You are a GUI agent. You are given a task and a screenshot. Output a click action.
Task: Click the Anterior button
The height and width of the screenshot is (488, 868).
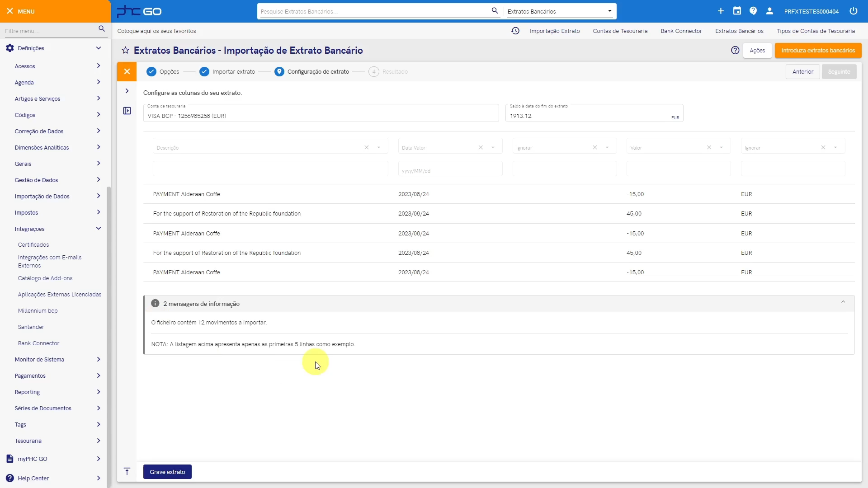[802, 71]
